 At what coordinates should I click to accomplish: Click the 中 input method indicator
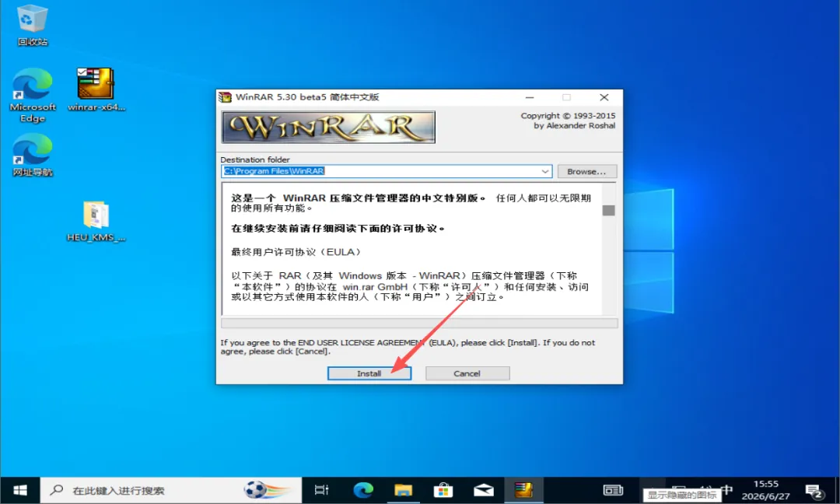coord(727,489)
